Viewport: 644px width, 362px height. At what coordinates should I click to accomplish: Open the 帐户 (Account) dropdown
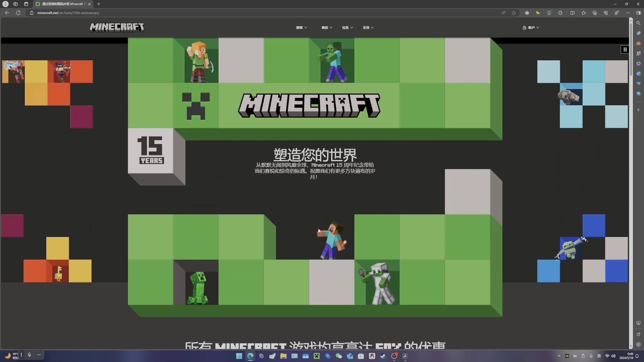tap(531, 27)
